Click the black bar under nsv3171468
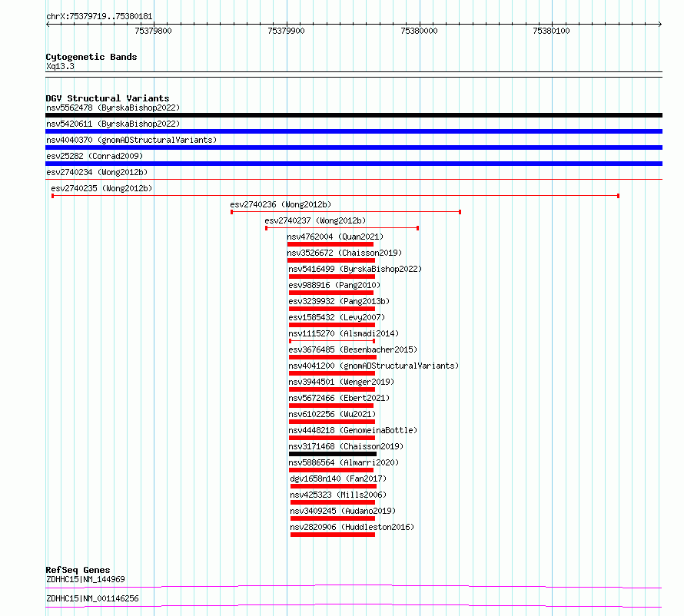This screenshot has width=684, height=616. pos(333,454)
